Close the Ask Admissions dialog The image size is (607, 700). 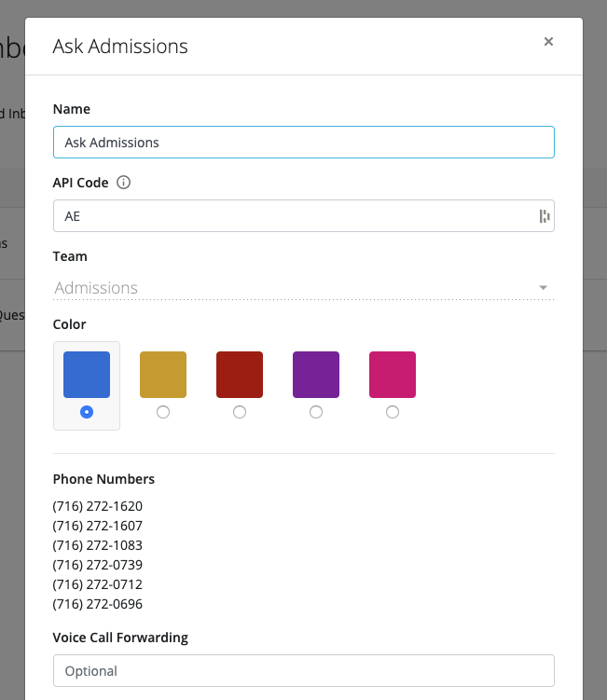pyautogui.click(x=548, y=41)
